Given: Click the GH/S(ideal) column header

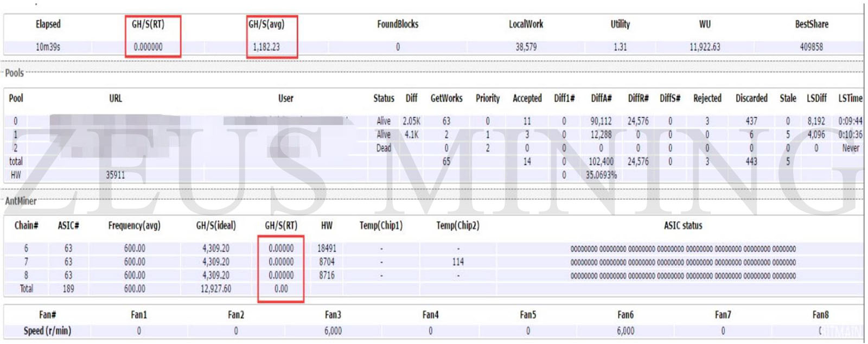Looking at the screenshot, I should (216, 225).
